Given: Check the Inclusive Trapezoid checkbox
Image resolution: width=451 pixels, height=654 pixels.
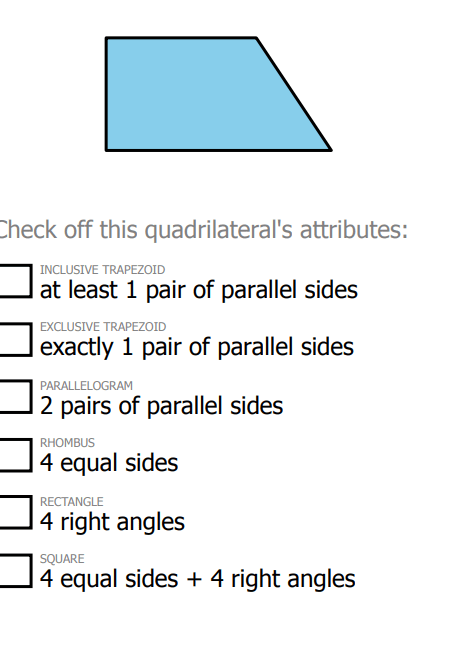Looking at the screenshot, I should [15, 281].
